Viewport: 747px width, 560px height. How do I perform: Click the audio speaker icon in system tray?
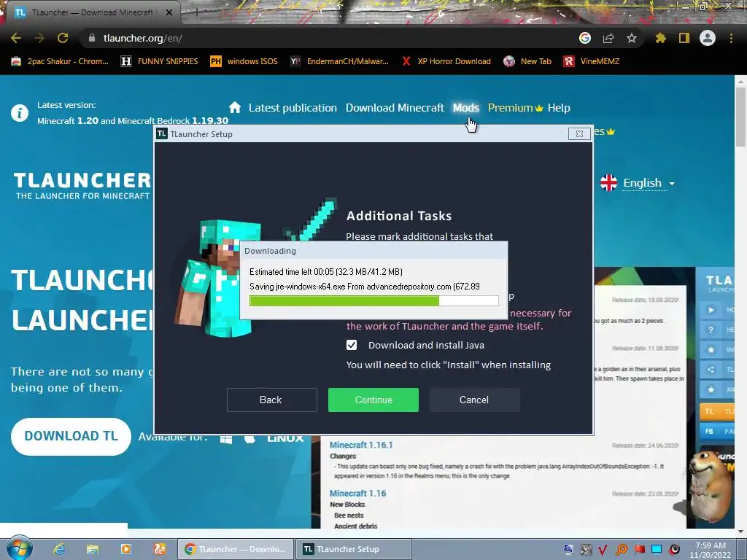click(x=675, y=549)
